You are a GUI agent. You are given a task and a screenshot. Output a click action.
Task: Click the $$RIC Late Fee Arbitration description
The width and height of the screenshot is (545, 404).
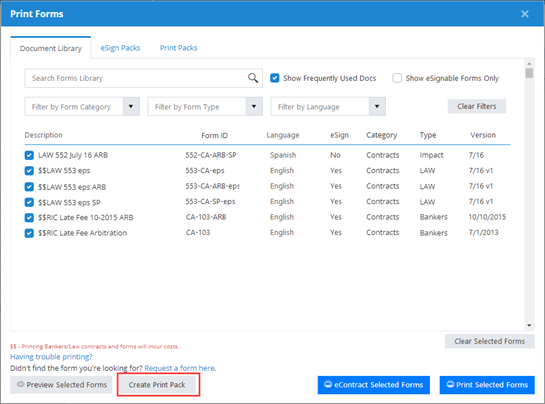pos(82,233)
